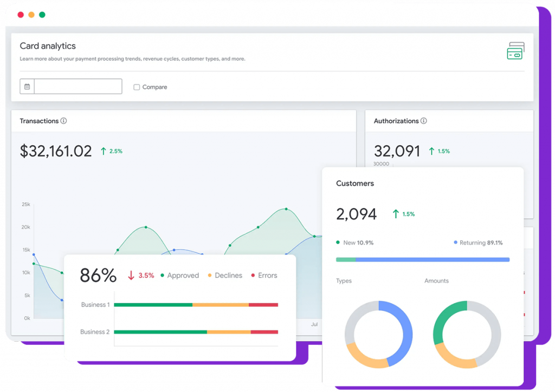Click red down arrow beside 86%
Screen dimensions: 555x392
pos(131,276)
